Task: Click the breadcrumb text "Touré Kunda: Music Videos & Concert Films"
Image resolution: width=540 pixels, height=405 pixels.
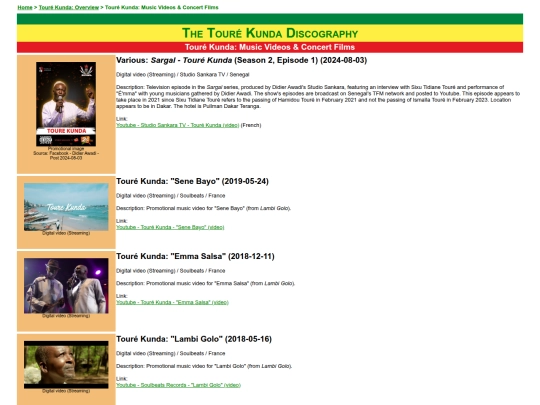Action: coord(162,7)
